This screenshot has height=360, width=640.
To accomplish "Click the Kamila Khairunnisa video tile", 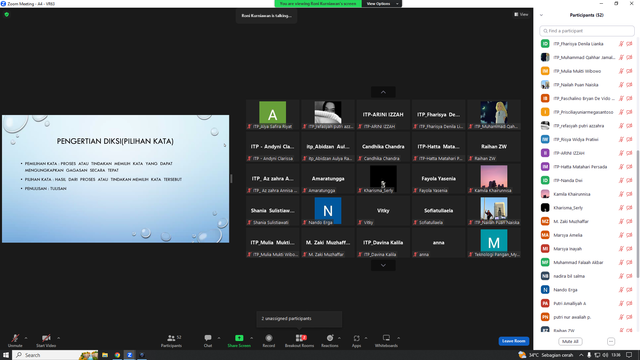I will pyautogui.click(x=494, y=178).
